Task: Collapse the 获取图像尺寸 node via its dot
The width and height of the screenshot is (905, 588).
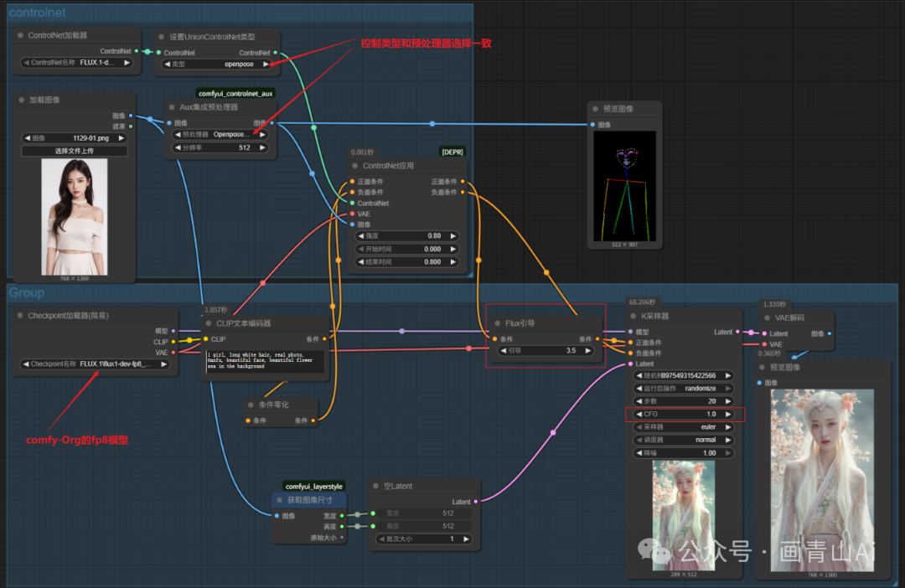Action: (280, 500)
